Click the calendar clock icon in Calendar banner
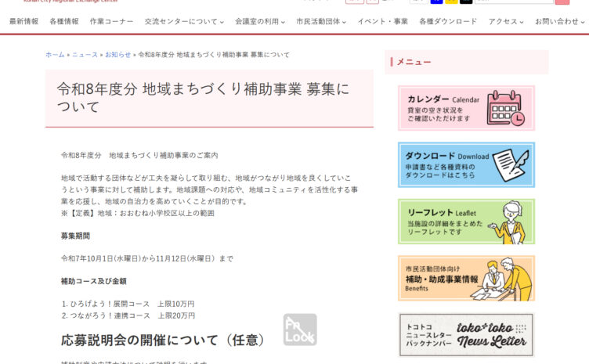 [x=505, y=108]
